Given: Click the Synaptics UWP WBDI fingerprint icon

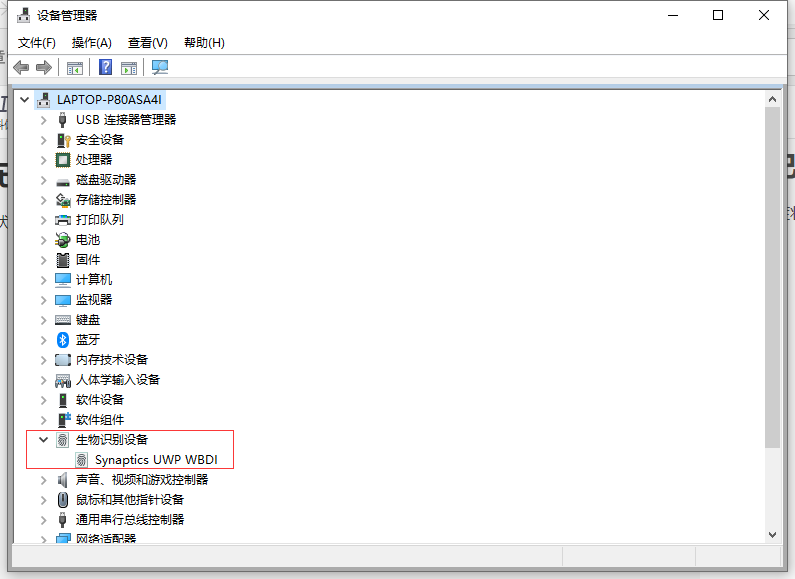Looking at the screenshot, I should coord(82,460).
